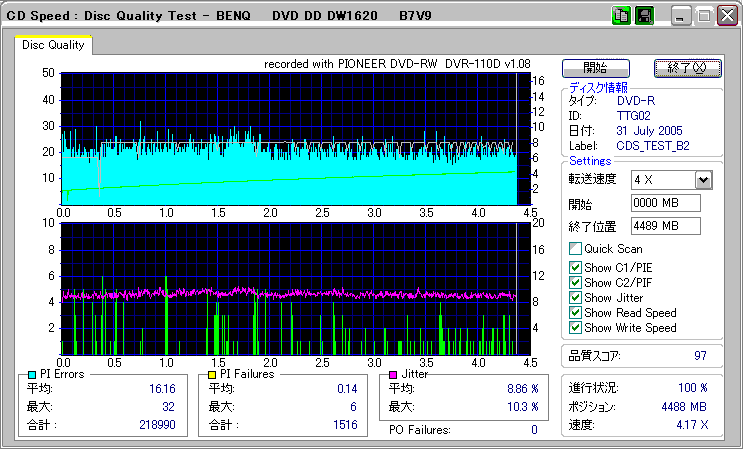Toggle the Show C2/PIF checkbox

point(575,282)
